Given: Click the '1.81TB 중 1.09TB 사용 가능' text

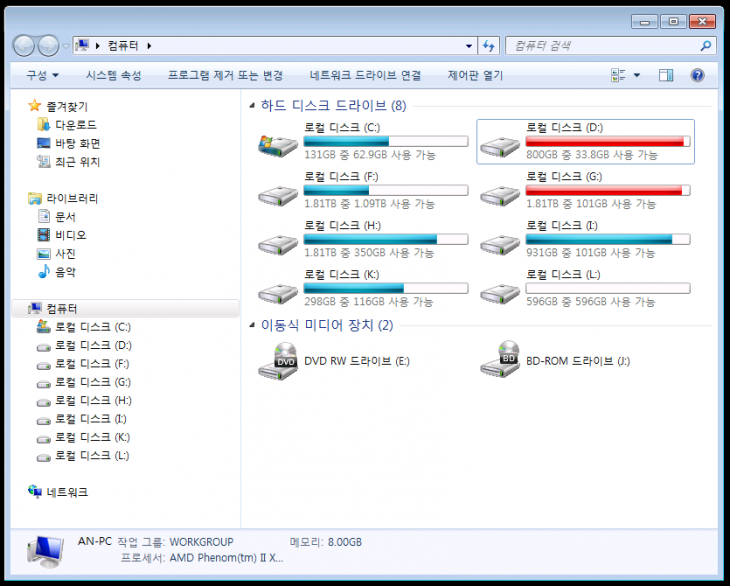Looking at the screenshot, I should (369, 204).
